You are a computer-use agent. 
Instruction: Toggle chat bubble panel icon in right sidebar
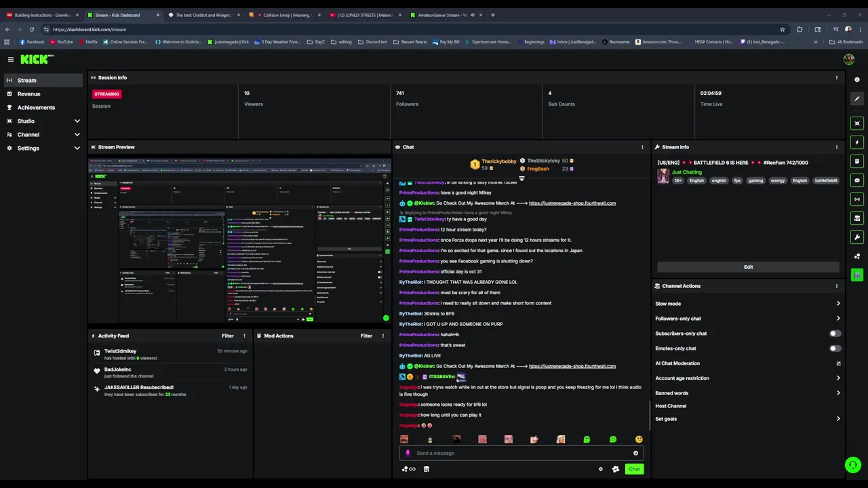click(x=857, y=180)
